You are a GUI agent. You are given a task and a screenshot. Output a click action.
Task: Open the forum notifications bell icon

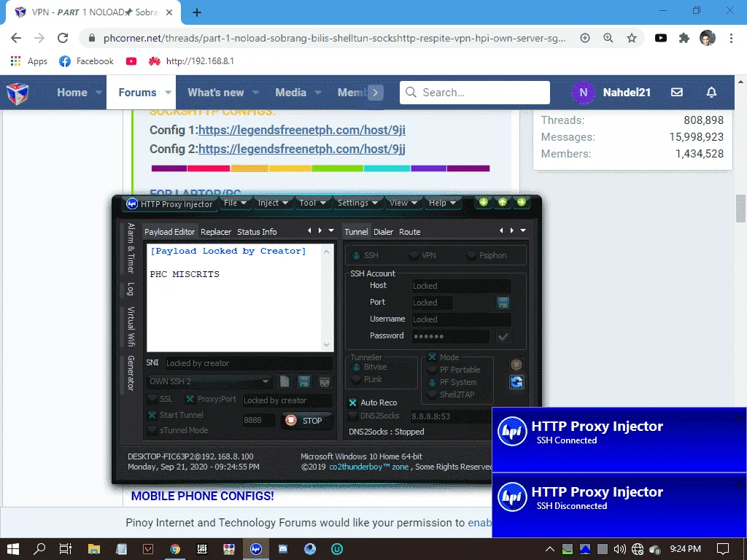(x=711, y=93)
